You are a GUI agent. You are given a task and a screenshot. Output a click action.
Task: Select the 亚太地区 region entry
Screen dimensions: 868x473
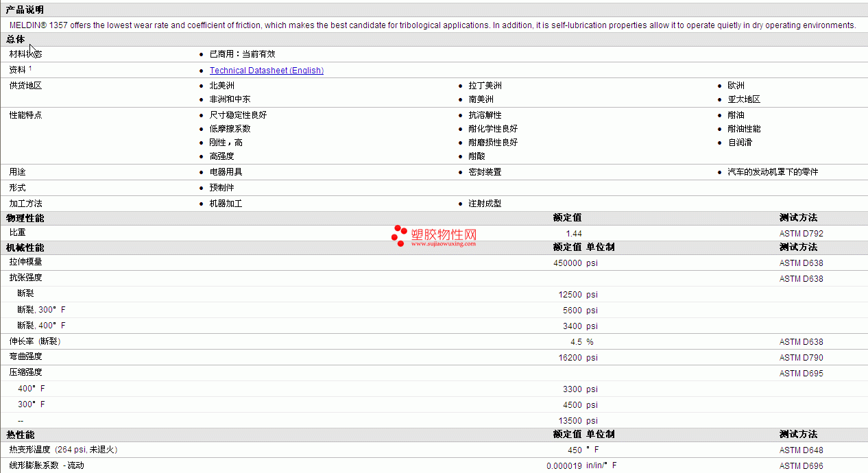point(744,99)
